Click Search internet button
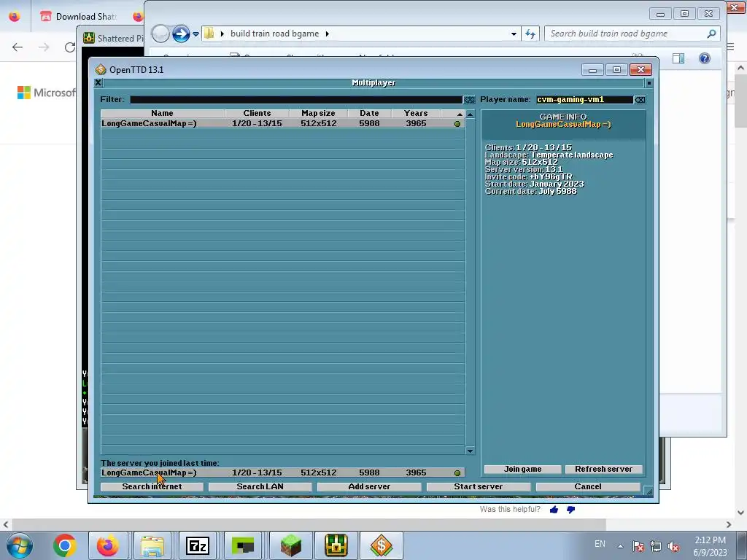Screen dimensions: 747x560 point(152,486)
